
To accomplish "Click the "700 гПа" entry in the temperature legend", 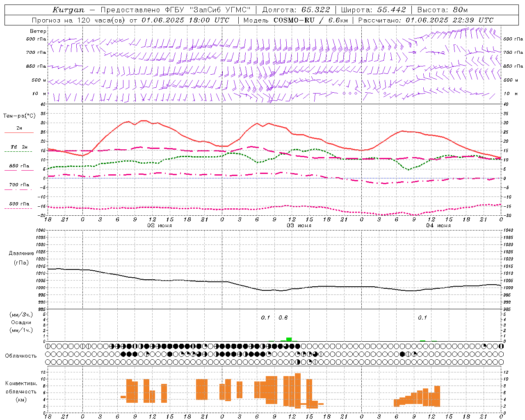I will pyautogui.click(x=19, y=185).
